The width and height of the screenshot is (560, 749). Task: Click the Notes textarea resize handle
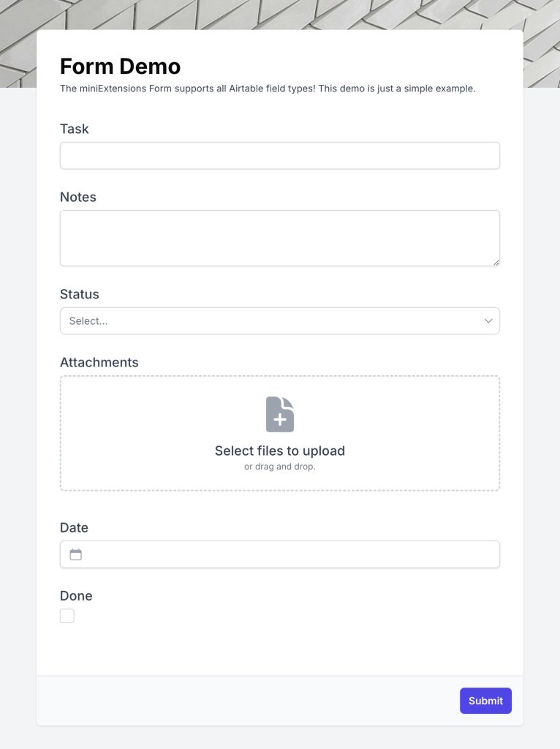496,263
